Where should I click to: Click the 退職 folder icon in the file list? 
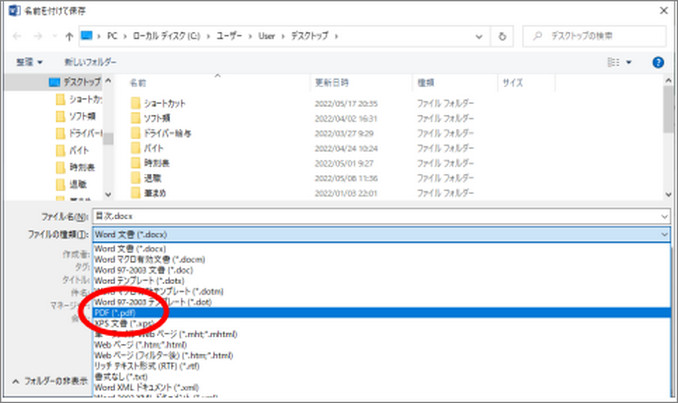[x=136, y=178]
